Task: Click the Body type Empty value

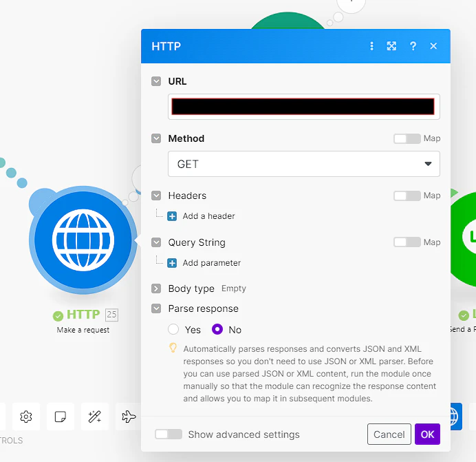Action: 234,288
